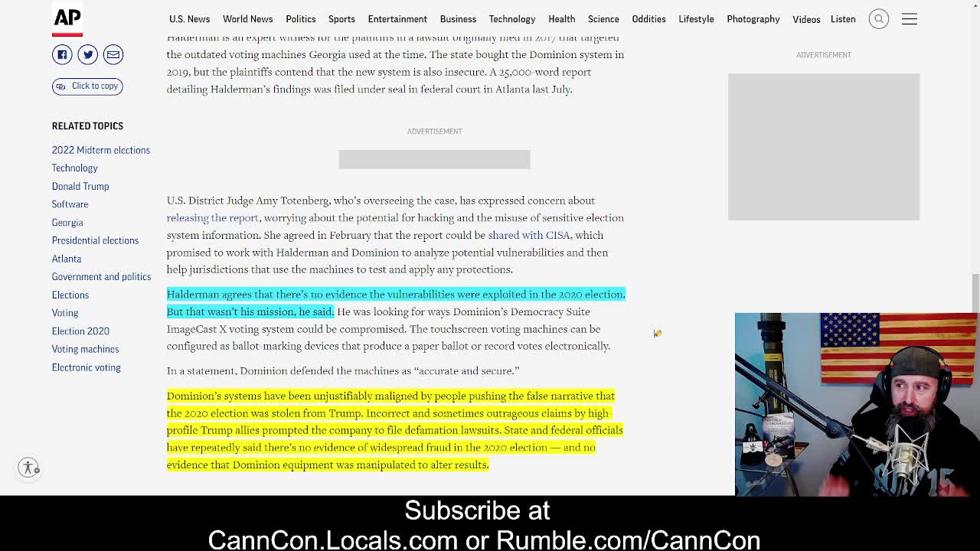This screenshot has width=980, height=551.
Task: Share article on Facebook
Action: click(x=62, y=54)
